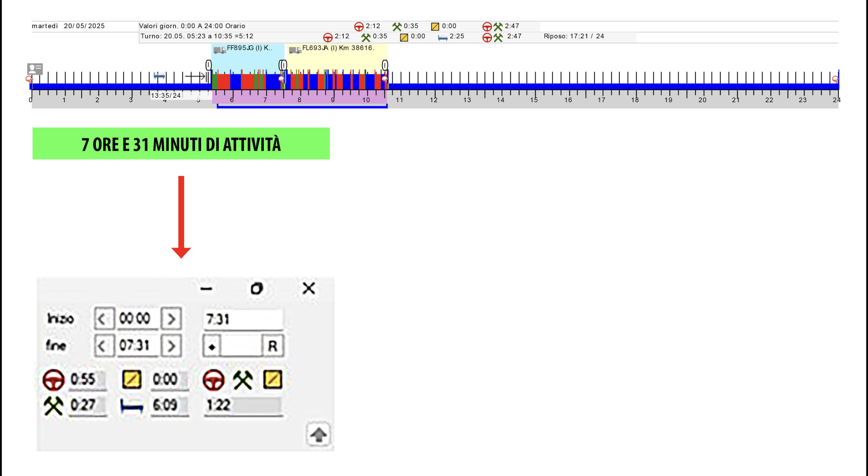The height and width of the screenshot is (476, 868).
Task: Click the FL693JA truck icon
Action: [295, 50]
